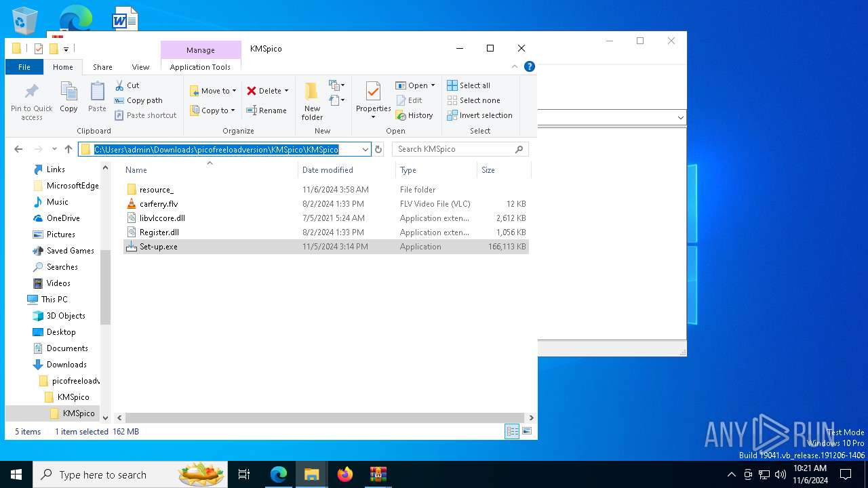Select the carferry.flv file
This screenshot has height=488, width=868.
tap(325, 204)
